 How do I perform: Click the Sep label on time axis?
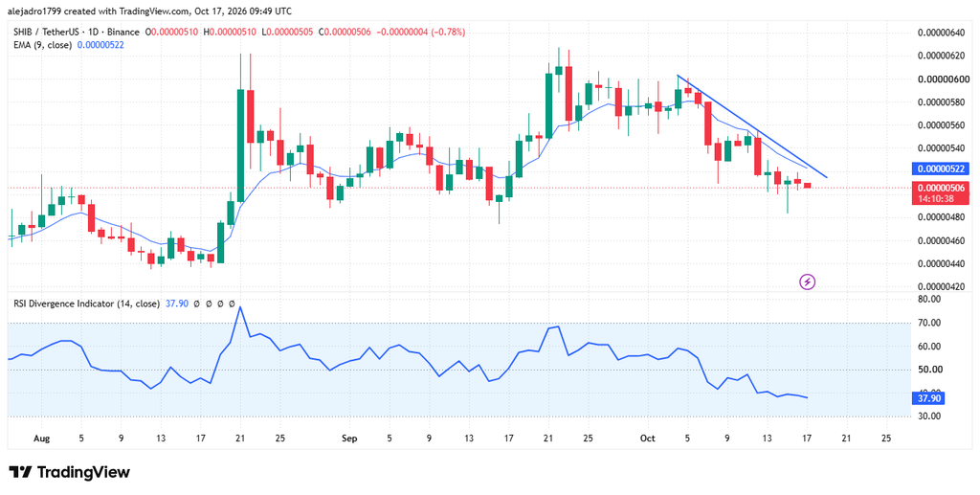pos(349,439)
